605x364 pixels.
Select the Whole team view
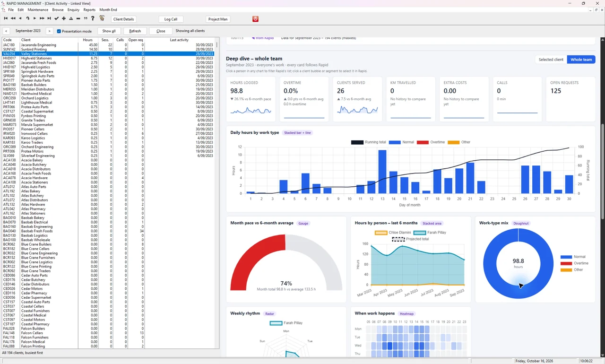click(x=581, y=60)
